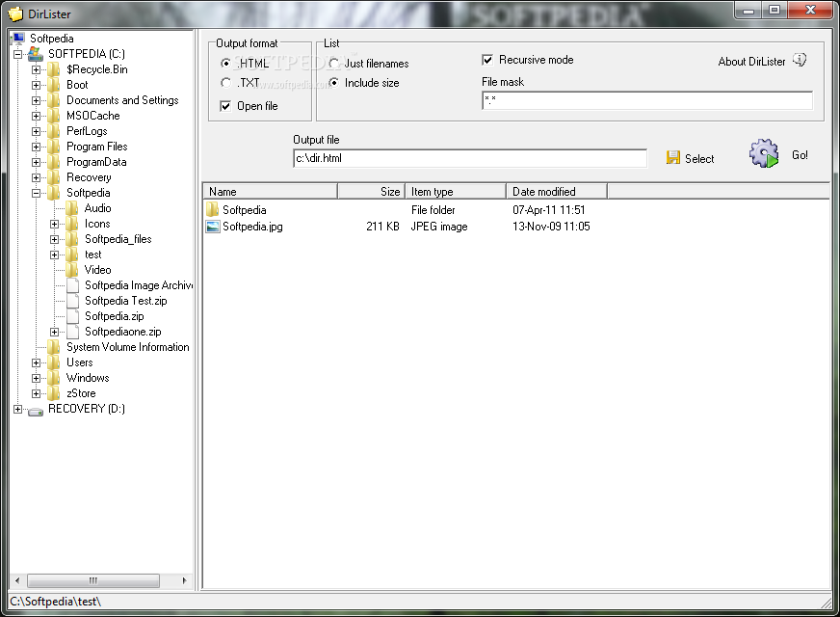Expand the Users folder node
The height and width of the screenshot is (617, 840).
tap(36, 362)
